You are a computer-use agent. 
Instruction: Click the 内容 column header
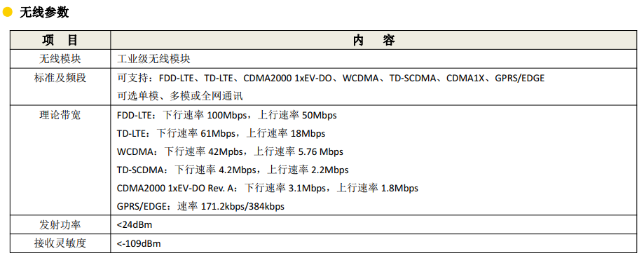click(x=374, y=40)
